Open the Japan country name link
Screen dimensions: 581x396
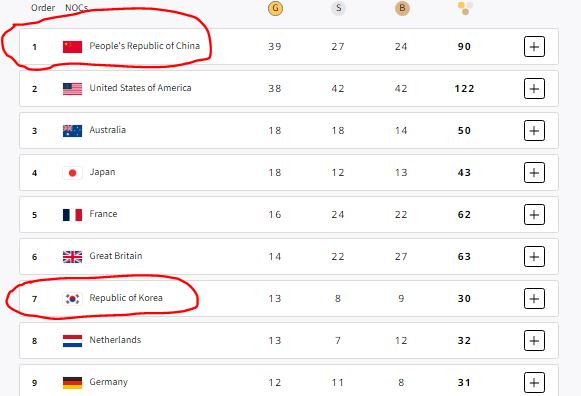pos(102,172)
